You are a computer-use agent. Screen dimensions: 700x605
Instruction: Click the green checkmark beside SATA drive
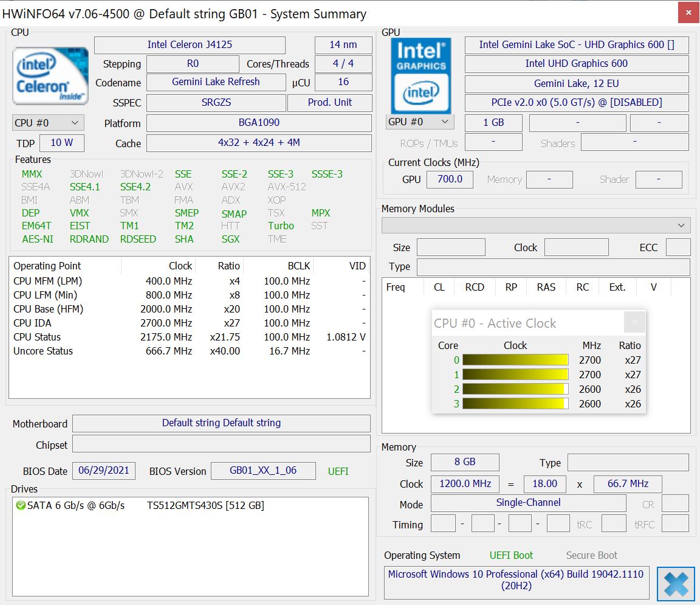coord(20,505)
